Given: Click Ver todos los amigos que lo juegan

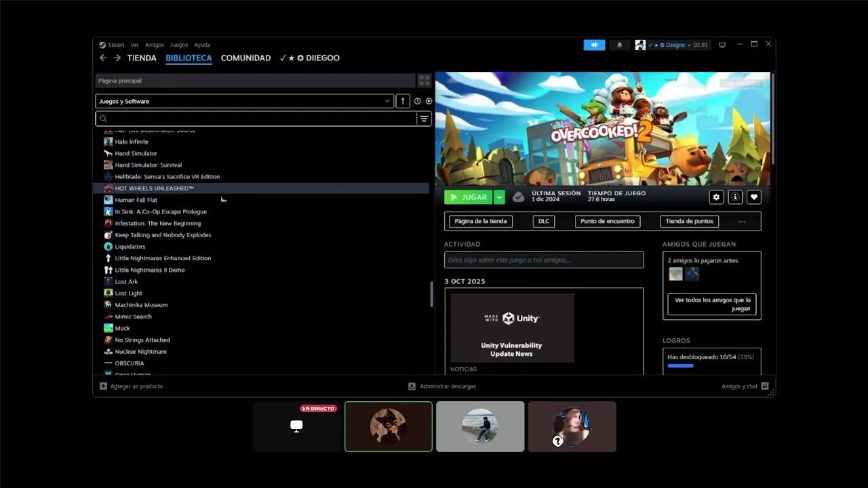Looking at the screenshot, I should (x=712, y=304).
